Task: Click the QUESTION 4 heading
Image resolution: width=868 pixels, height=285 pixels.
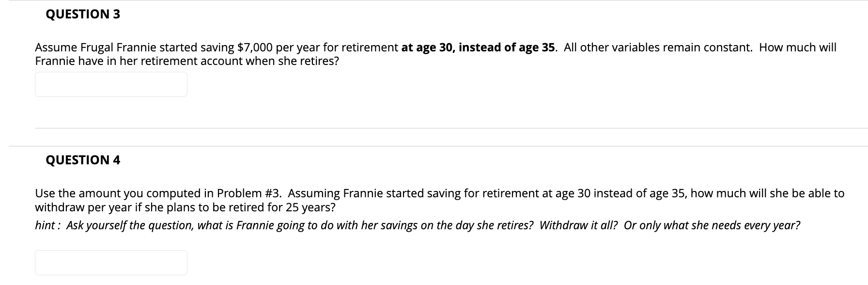Action: (x=83, y=160)
